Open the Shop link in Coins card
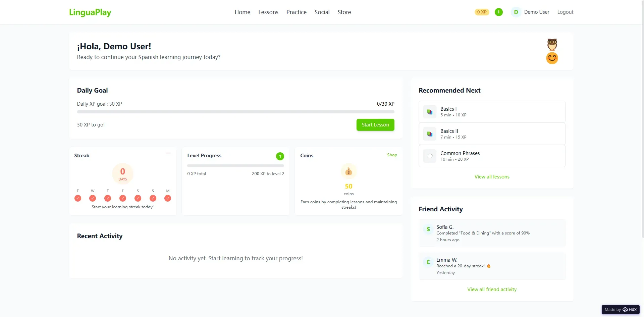Viewport: 644px width, 317px height. coord(392,155)
